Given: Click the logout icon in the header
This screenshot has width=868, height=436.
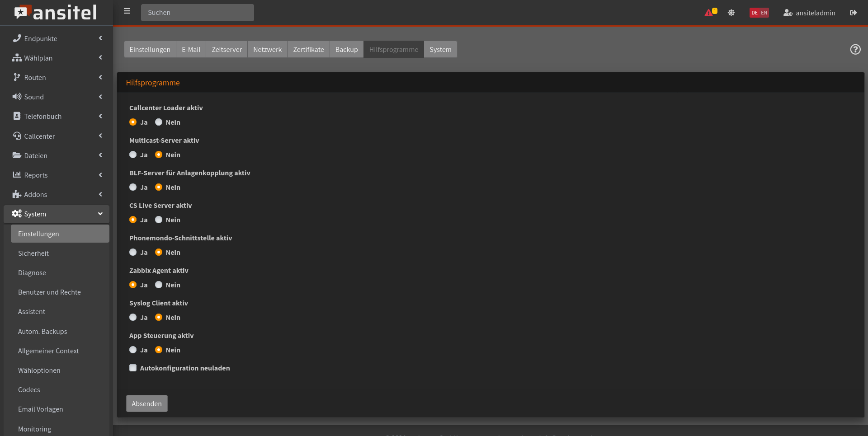Looking at the screenshot, I should (x=853, y=13).
